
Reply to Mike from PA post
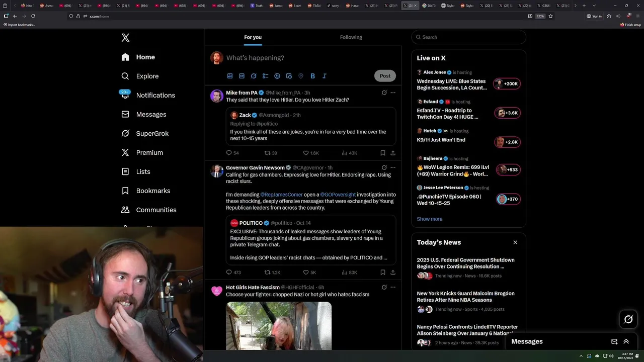(x=232, y=153)
